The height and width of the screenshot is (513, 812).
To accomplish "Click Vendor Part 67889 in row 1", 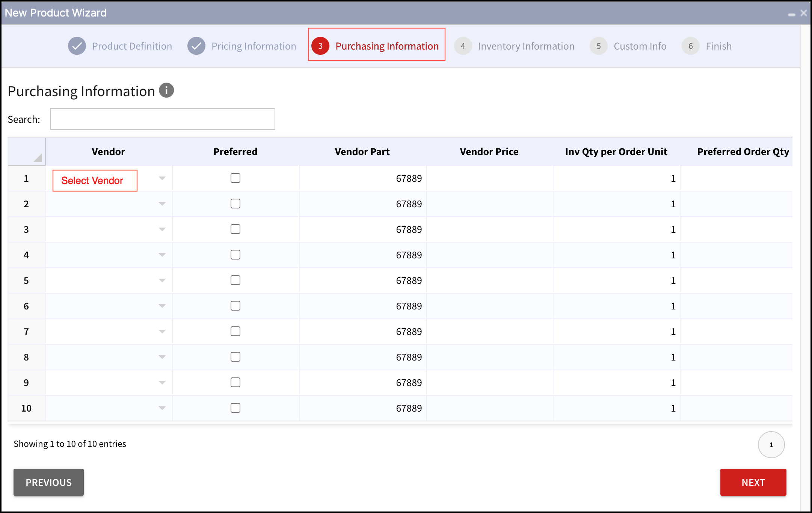I will point(409,178).
